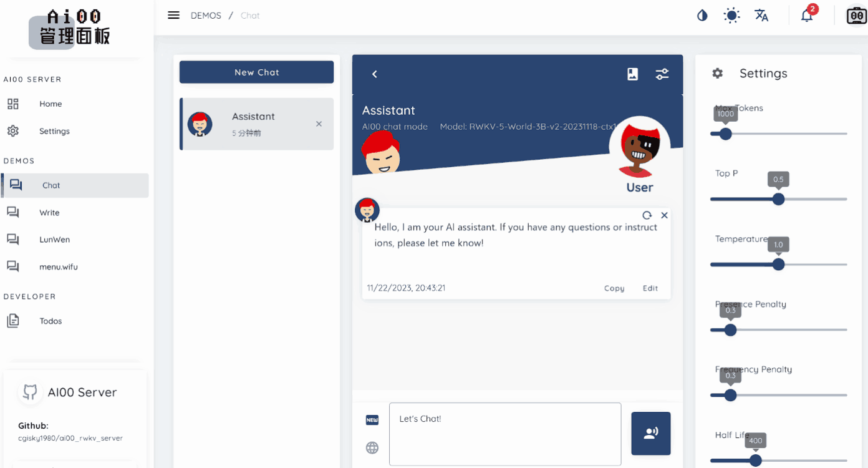
Task: Click the NEW badge icon beside input box
Action: pyautogui.click(x=372, y=420)
